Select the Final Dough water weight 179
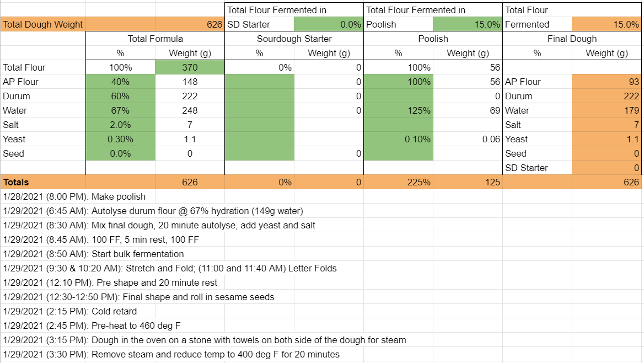 click(x=607, y=110)
